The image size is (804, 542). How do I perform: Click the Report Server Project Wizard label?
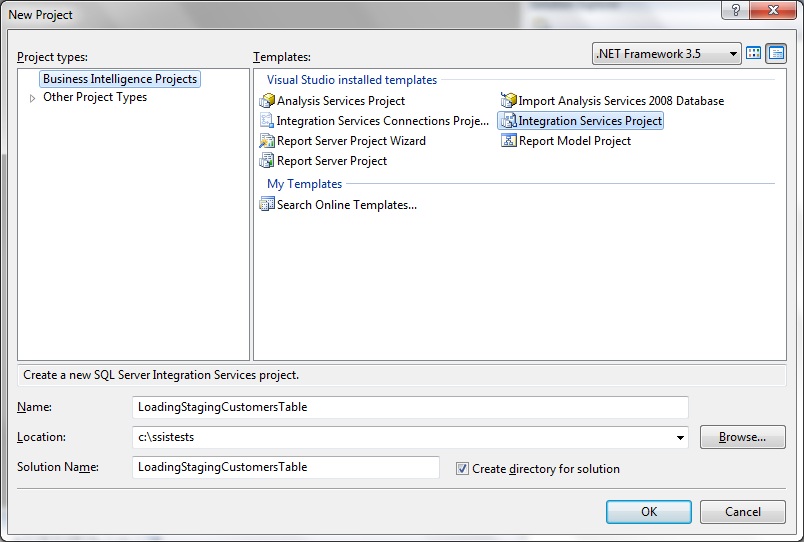[x=351, y=141]
